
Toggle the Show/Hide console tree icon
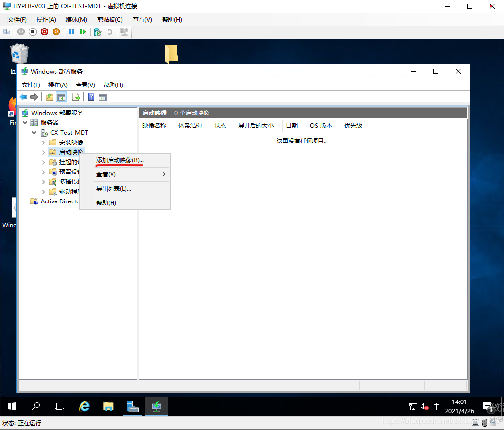point(61,97)
